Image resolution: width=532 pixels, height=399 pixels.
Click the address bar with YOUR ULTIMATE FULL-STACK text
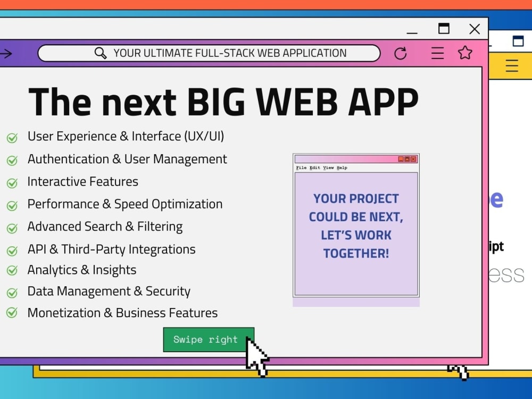pyautogui.click(x=209, y=53)
